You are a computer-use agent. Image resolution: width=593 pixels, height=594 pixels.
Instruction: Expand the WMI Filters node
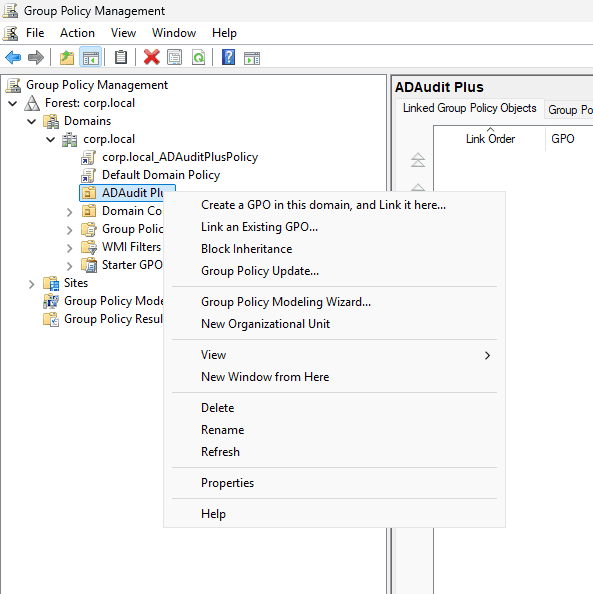click(69, 248)
